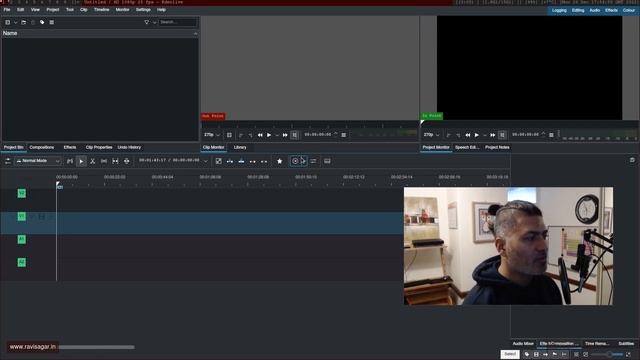Open clip monitor play options dropdown arrow
This screenshot has height=360, width=640.
pyautogui.click(x=277, y=135)
